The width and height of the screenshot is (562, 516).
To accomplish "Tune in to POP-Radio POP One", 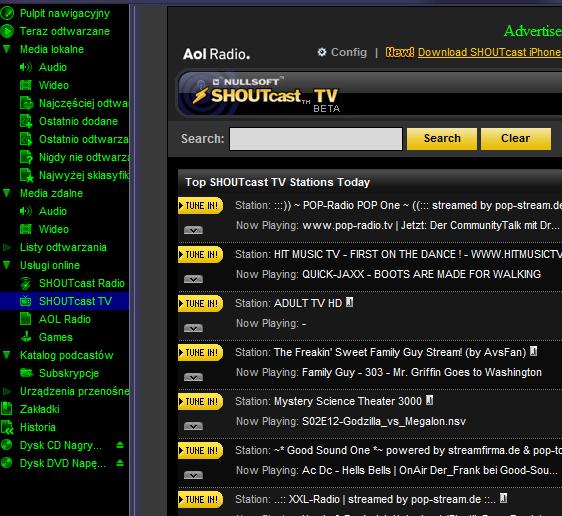I will pos(201,205).
